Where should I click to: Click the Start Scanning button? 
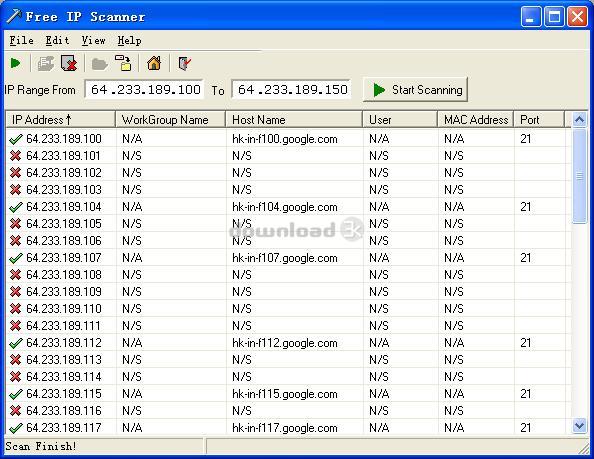[415, 90]
